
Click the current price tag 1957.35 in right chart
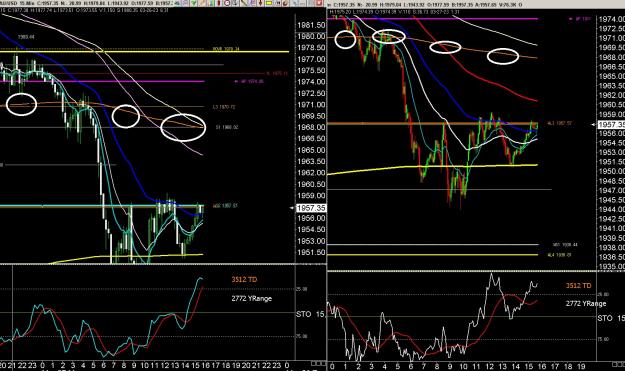coord(611,125)
